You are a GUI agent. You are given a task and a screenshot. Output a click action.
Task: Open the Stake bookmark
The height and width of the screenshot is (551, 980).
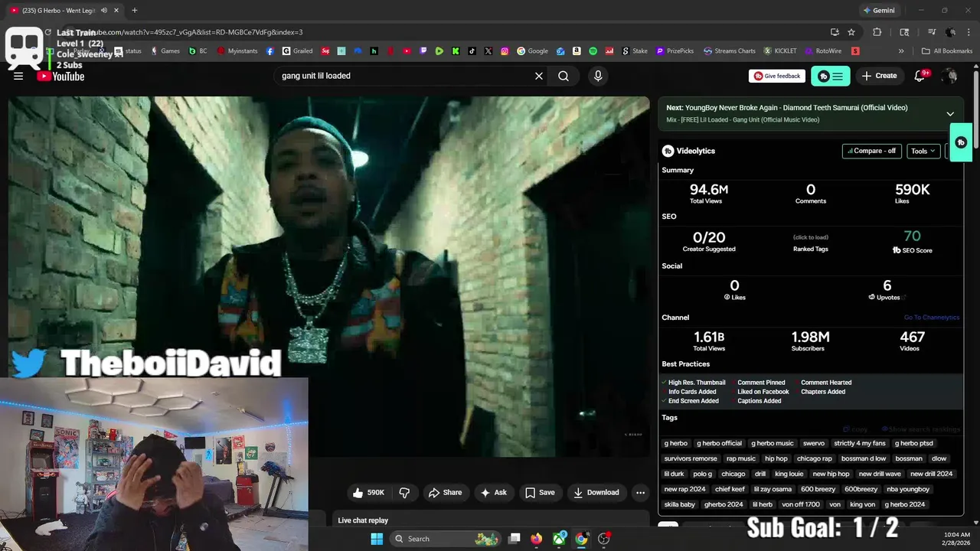(635, 51)
